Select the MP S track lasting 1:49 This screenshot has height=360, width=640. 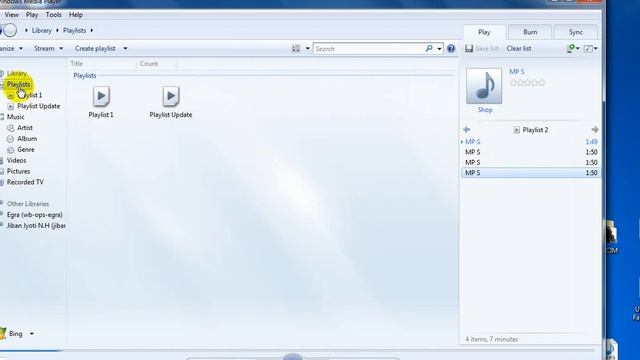click(x=531, y=142)
